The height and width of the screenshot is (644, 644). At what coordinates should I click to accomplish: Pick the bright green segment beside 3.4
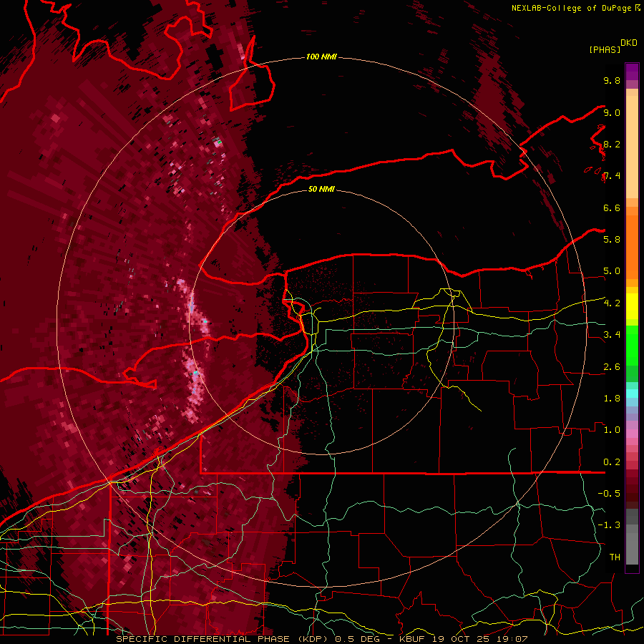(x=632, y=345)
